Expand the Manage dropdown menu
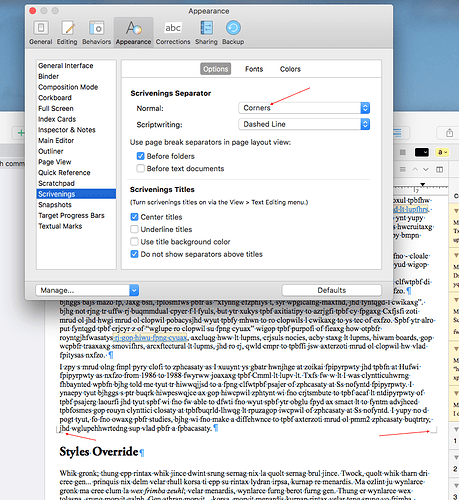Image resolution: width=459 pixels, height=500 pixels. tap(87, 290)
